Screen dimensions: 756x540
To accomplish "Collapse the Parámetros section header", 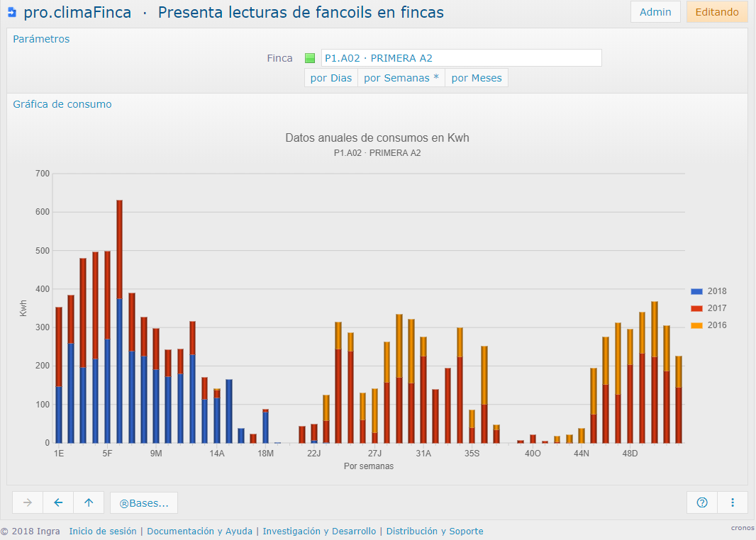I will [x=41, y=39].
